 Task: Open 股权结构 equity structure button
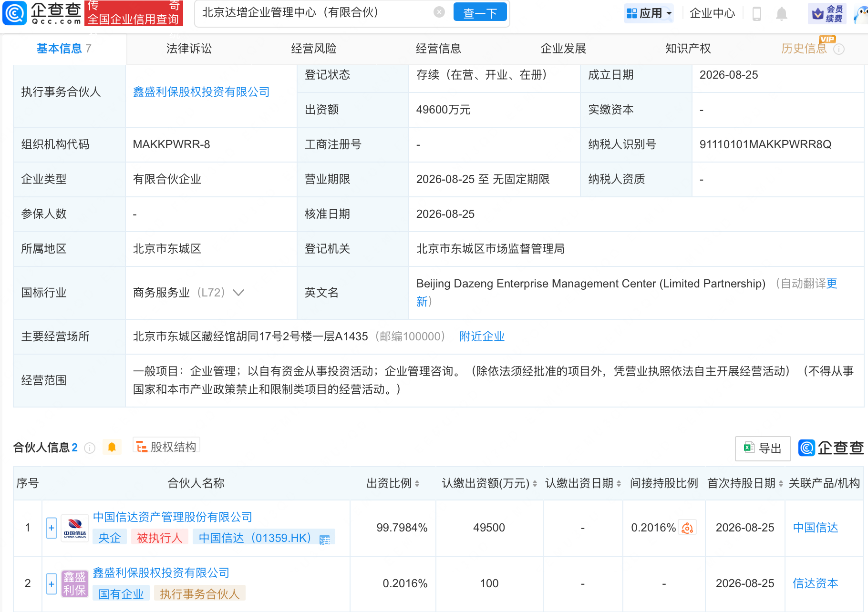point(166,447)
